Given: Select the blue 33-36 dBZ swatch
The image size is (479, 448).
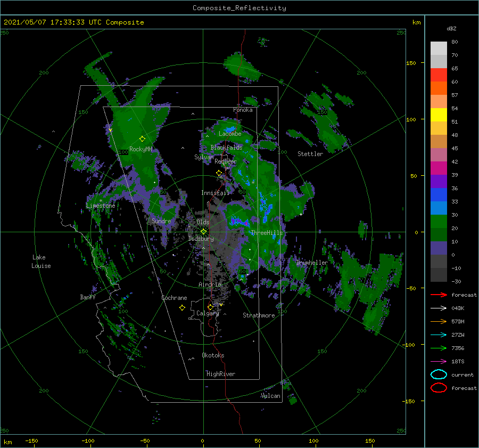Looking at the screenshot, I should [x=439, y=194].
